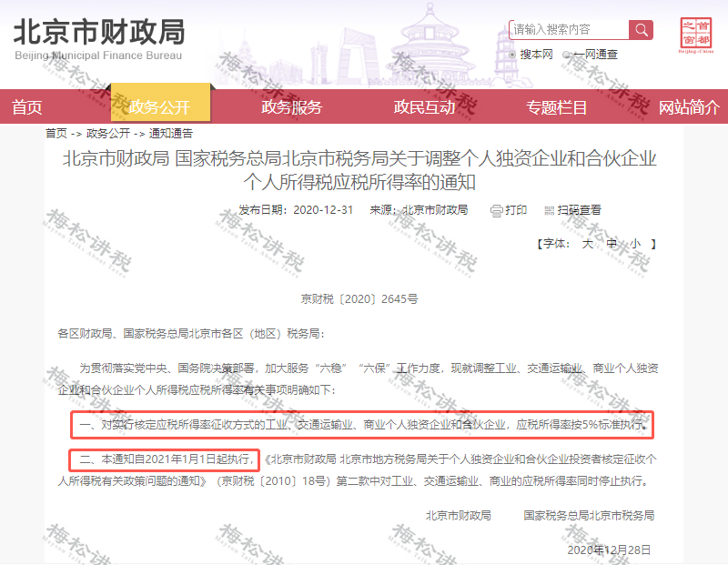Click the 扫码查看 QR code icon
The height and width of the screenshot is (565, 728).
pyautogui.click(x=550, y=211)
